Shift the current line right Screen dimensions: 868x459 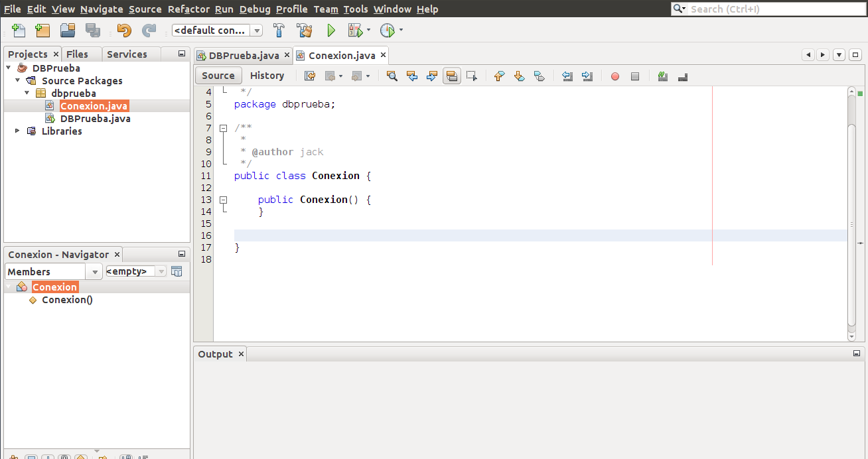click(587, 76)
